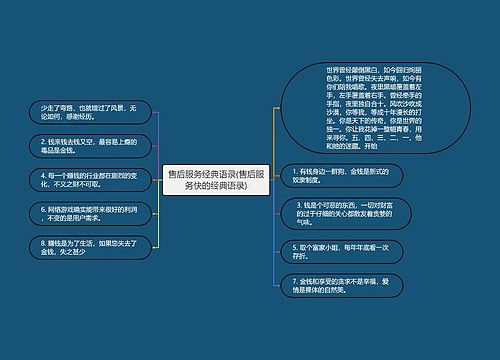Select the central node 售后服务经典语录
The height and width of the screenshot is (360, 500).
[216, 180]
